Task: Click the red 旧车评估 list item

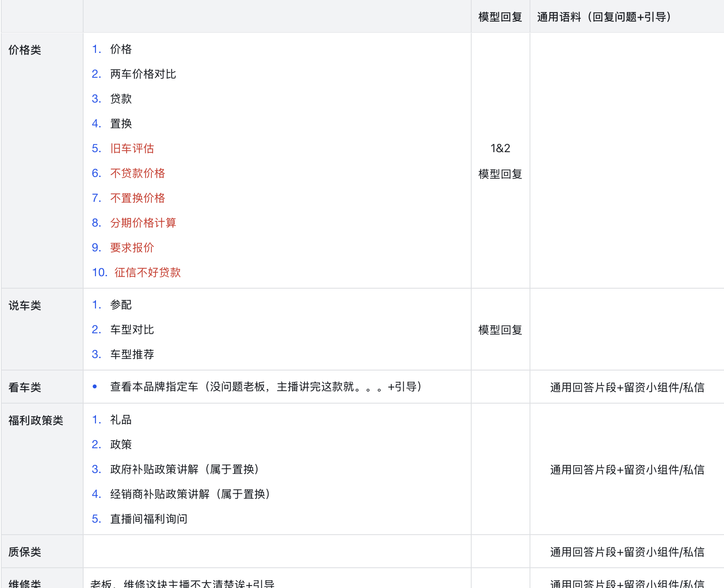Action: pyautogui.click(x=132, y=148)
